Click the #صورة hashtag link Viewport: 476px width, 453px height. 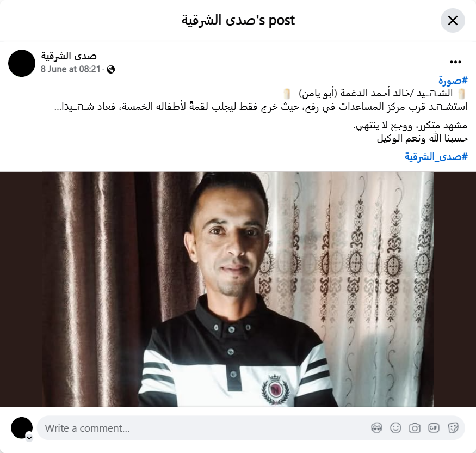click(x=453, y=81)
